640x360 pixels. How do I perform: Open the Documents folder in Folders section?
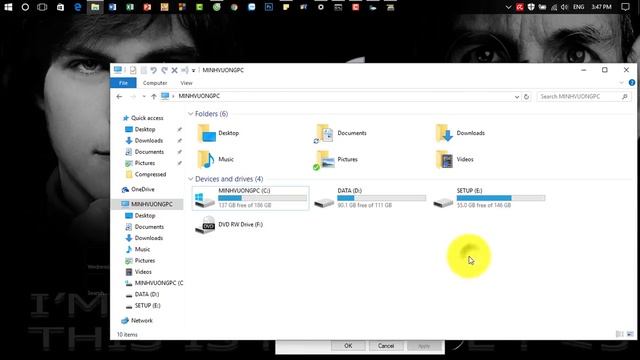pyautogui.click(x=340, y=133)
